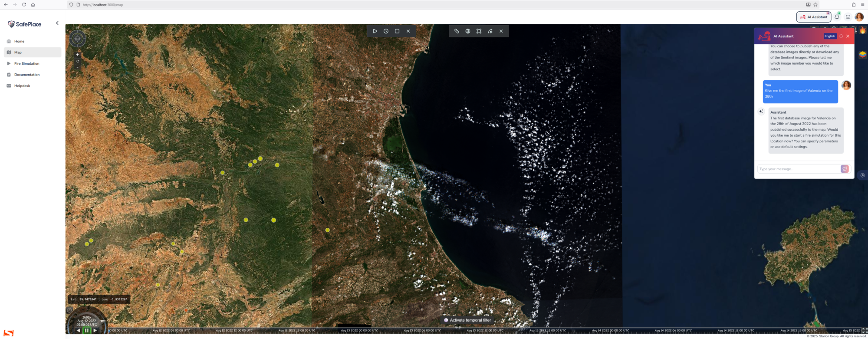This screenshot has height=339, width=868.
Task: Go to Fire Simulation page
Action: (x=26, y=63)
